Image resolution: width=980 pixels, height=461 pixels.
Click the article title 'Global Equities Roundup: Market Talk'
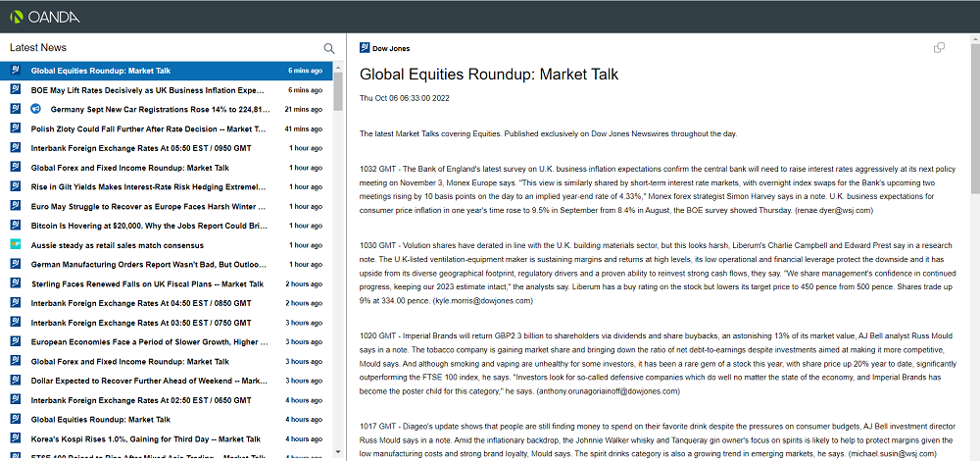[489, 75]
